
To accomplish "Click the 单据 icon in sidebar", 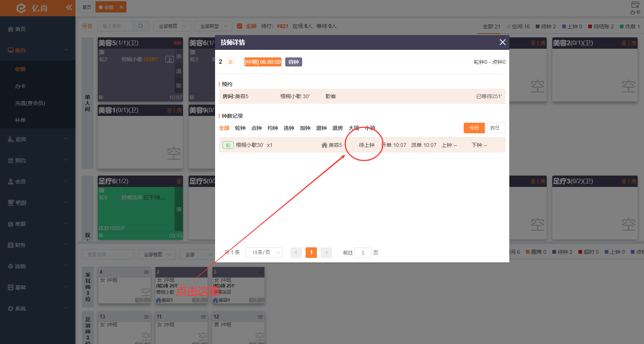I will 11,224.
